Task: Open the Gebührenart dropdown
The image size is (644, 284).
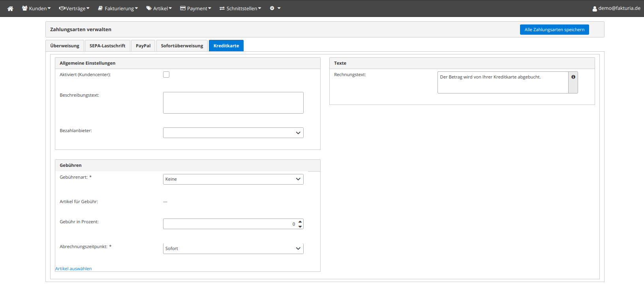Action: coord(233,179)
